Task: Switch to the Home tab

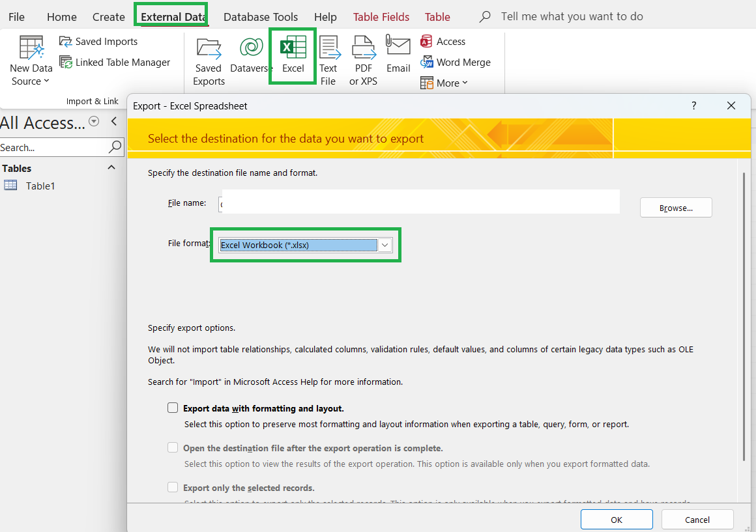Action: point(62,17)
